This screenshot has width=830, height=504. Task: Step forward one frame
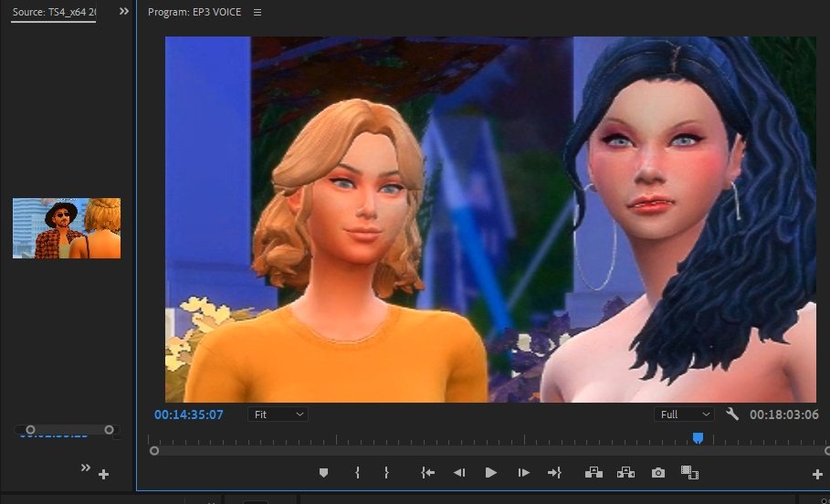[x=523, y=473]
